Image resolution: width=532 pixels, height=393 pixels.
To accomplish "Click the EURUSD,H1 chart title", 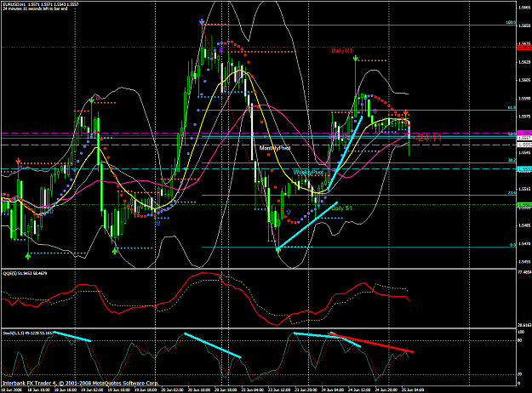I will [40, 5].
